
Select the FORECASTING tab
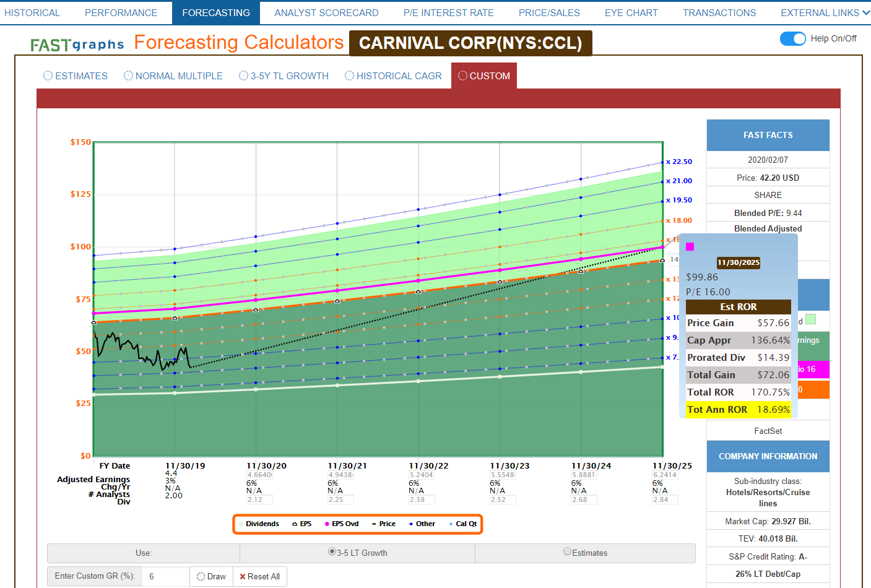pyautogui.click(x=216, y=12)
